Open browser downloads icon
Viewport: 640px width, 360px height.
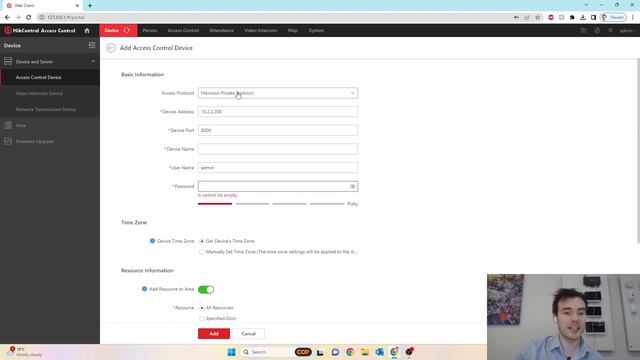(583, 17)
